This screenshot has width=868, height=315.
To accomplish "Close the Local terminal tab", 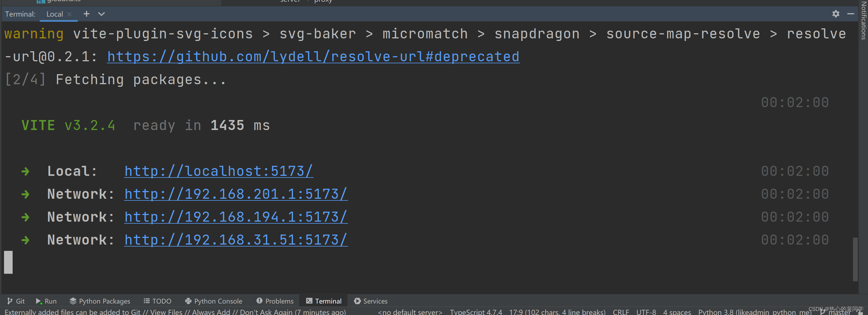I will pyautogui.click(x=69, y=14).
